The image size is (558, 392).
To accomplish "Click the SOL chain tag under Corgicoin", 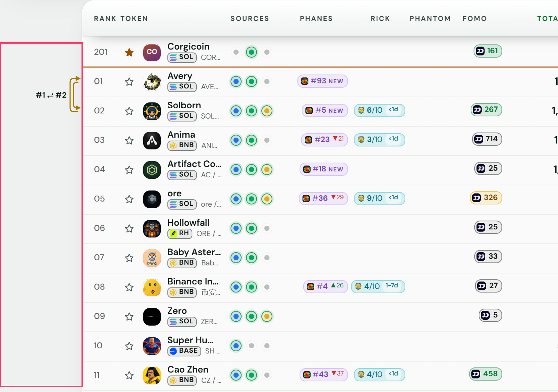I will click(x=182, y=57).
